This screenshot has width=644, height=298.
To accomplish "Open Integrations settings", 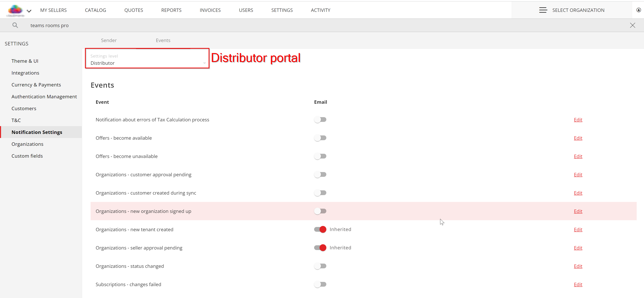I will 25,73.
